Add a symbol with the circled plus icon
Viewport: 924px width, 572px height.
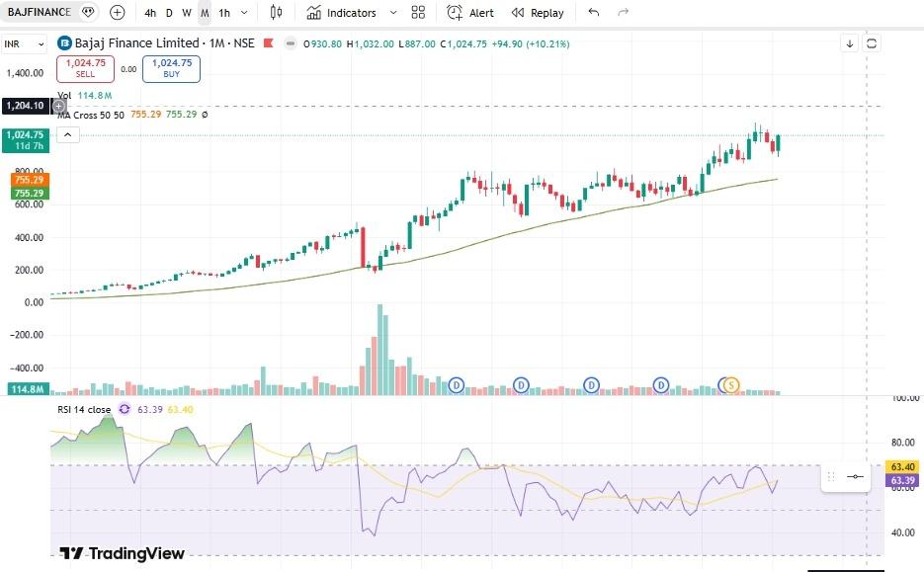coord(118,13)
